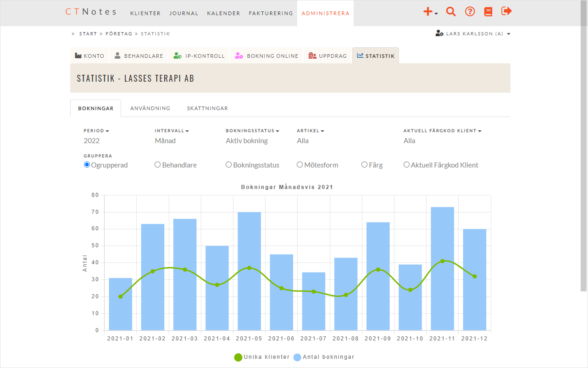Click the Aktiv bokning status value
The image size is (588, 368).
click(247, 141)
